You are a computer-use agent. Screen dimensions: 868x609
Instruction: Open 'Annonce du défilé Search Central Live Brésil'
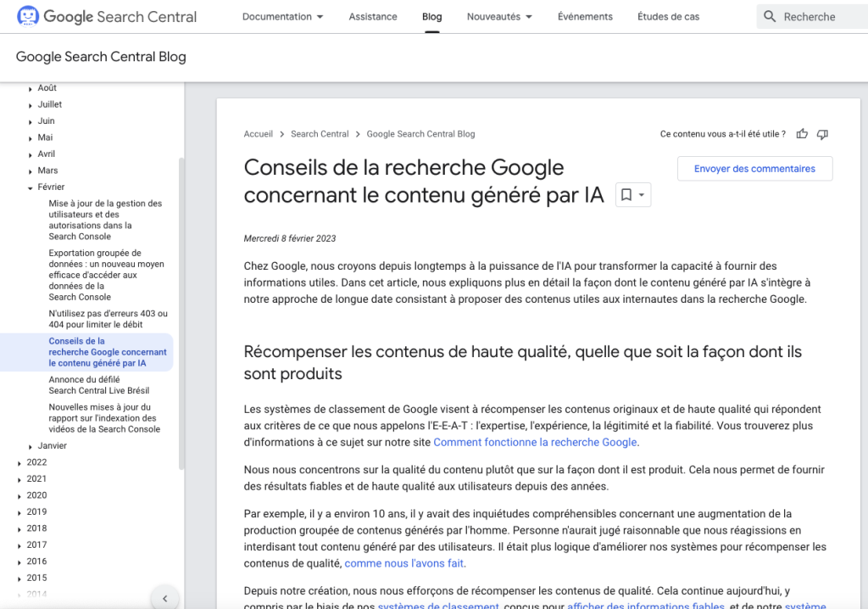click(98, 385)
